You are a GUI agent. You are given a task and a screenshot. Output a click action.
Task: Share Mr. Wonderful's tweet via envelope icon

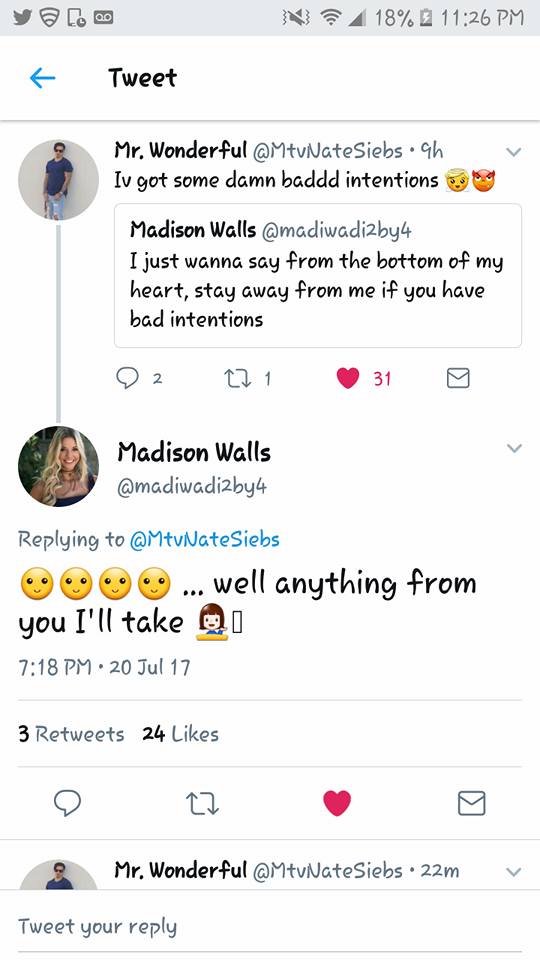(x=458, y=378)
